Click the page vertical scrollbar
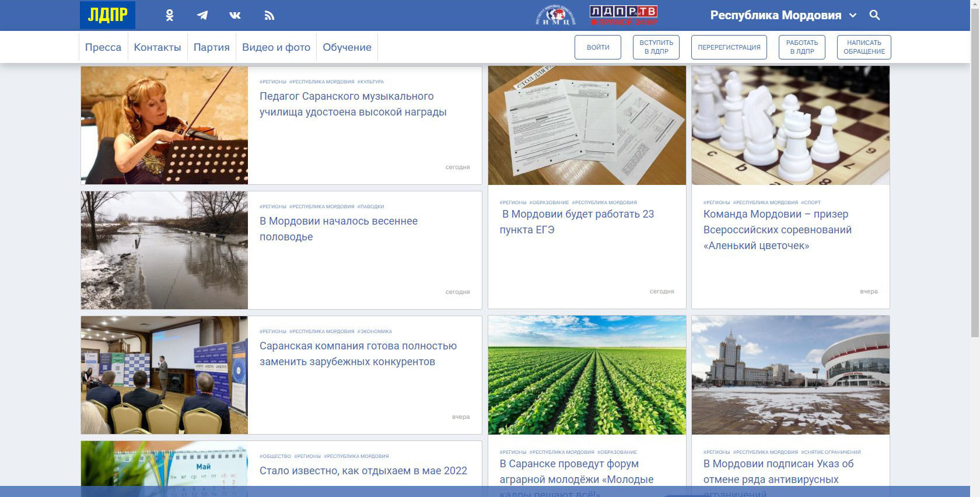This screenshot has height=497, width=980. point(975,175)
